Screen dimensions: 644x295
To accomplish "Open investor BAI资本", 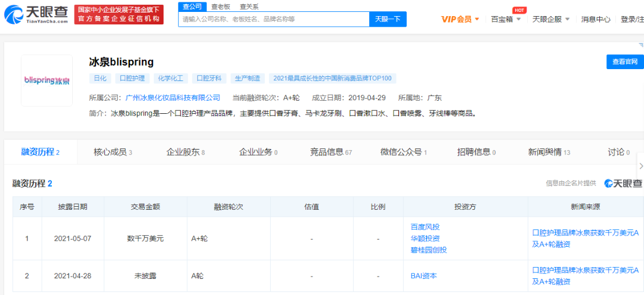I will click(x=423, y=276).
